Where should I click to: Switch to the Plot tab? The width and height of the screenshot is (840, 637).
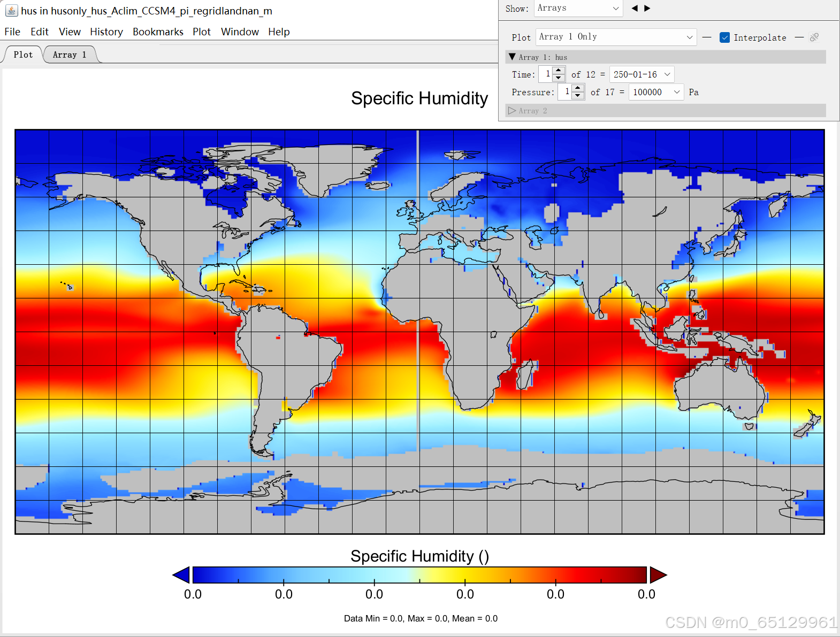click(23, 55)
